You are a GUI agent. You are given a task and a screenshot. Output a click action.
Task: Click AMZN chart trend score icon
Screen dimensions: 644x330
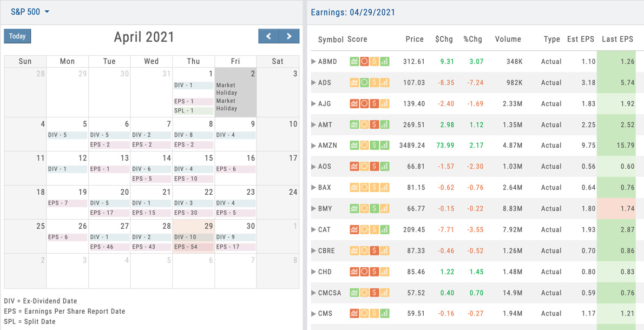pos(354,146)
